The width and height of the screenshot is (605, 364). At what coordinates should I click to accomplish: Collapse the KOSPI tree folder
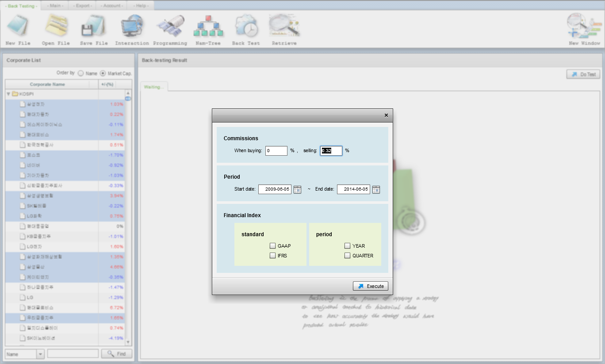8,94
